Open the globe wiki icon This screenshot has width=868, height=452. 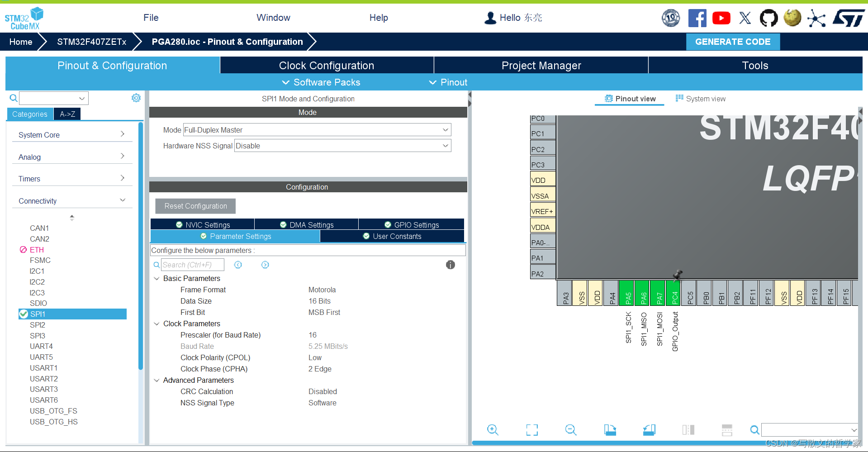[792, 18]
